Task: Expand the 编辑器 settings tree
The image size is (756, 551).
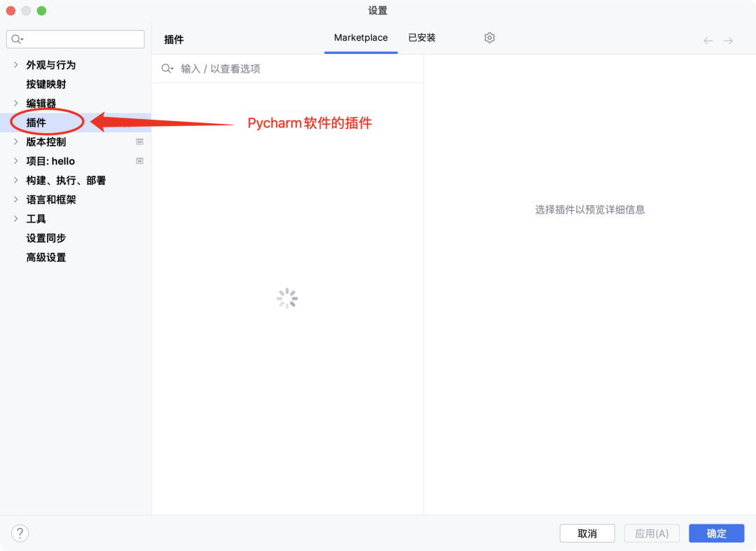Action: coord(15,103)
